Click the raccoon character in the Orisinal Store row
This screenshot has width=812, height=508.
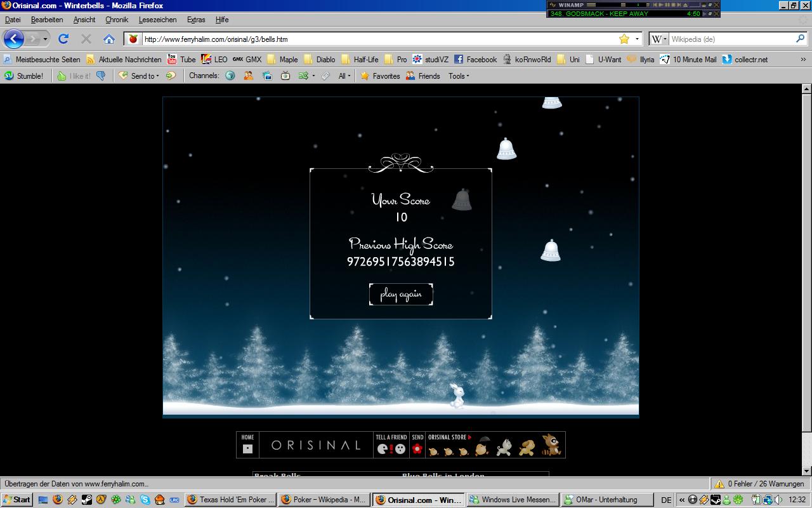tap(551, 446)
